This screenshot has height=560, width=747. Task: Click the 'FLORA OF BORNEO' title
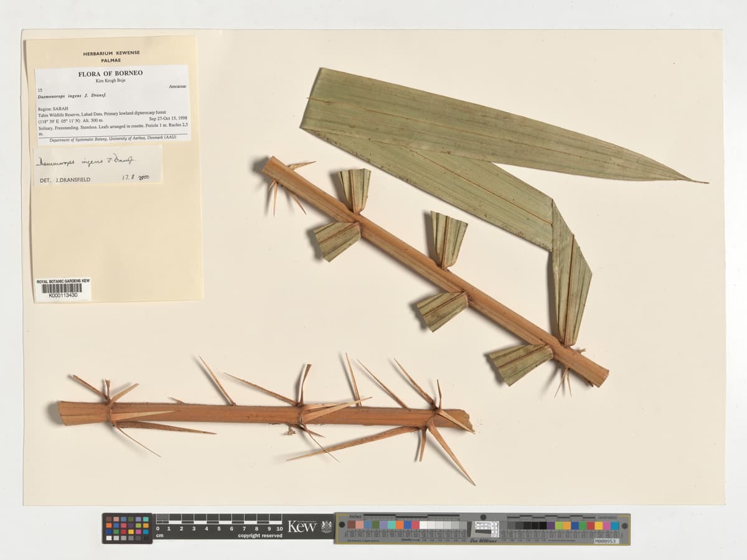[110, 73]
